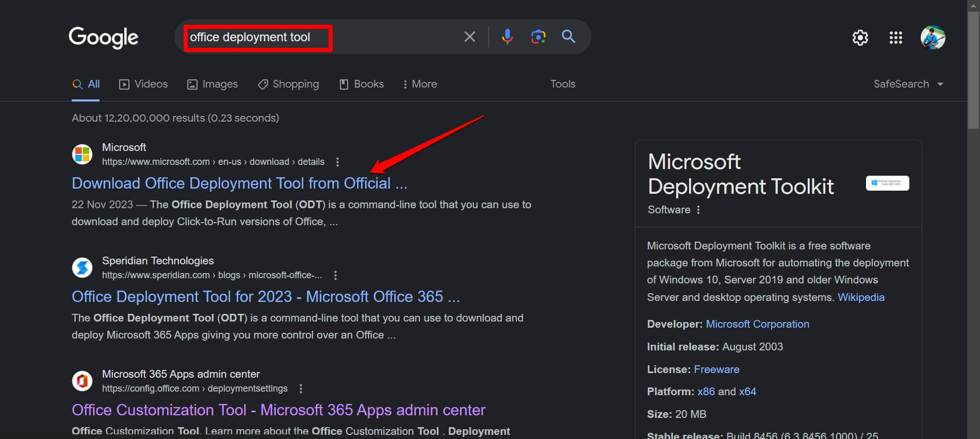Click the Microsoft Deployment Toolkit thumbnail image

coord(887,183)
